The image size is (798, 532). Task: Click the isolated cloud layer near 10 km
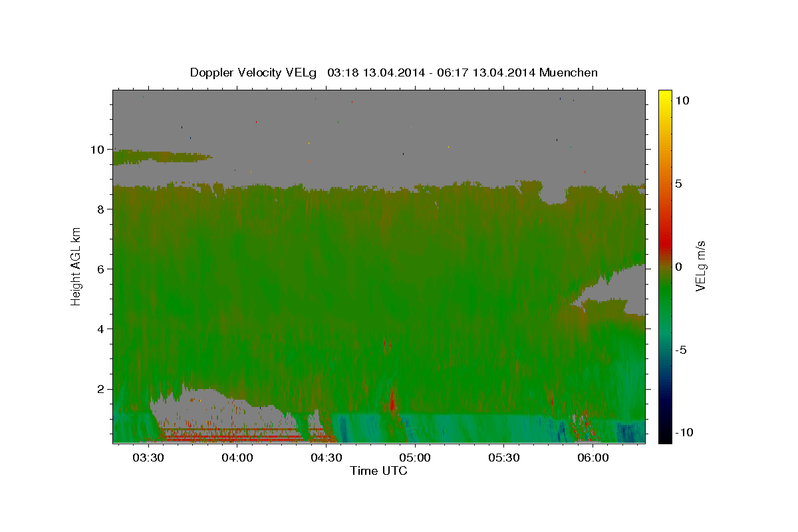[160, 158]
